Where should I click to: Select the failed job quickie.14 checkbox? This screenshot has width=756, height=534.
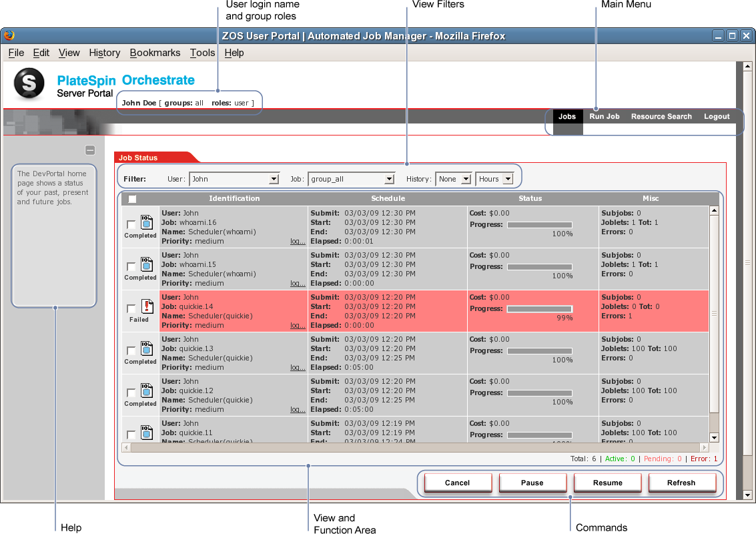tap(131, 308)
